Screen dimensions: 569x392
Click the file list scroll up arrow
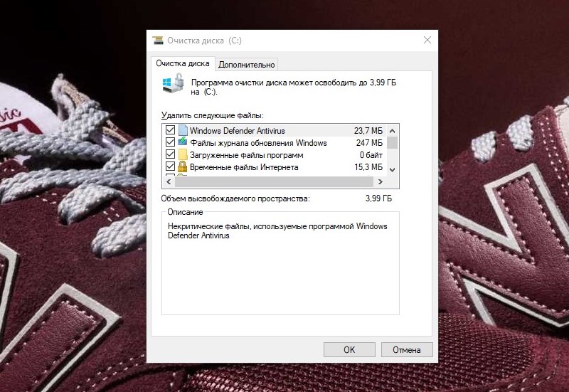click(x=393, y=129)
